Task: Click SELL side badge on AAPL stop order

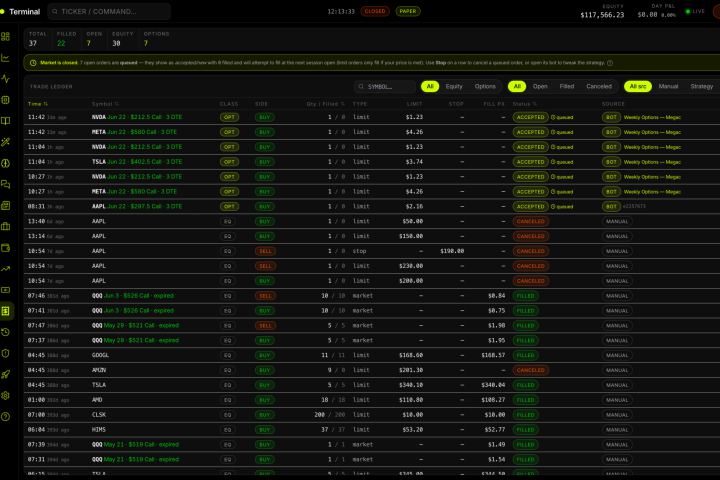Action: click(265, 251)
